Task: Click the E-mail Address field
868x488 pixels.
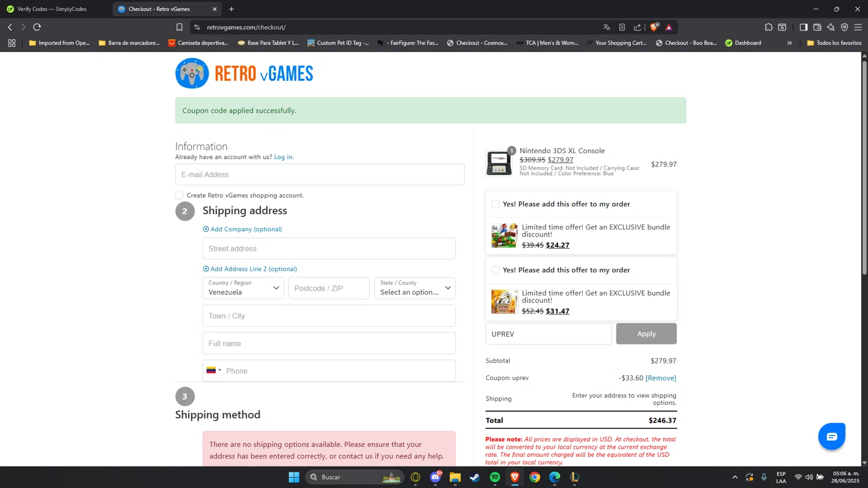Action: (320, 175)
